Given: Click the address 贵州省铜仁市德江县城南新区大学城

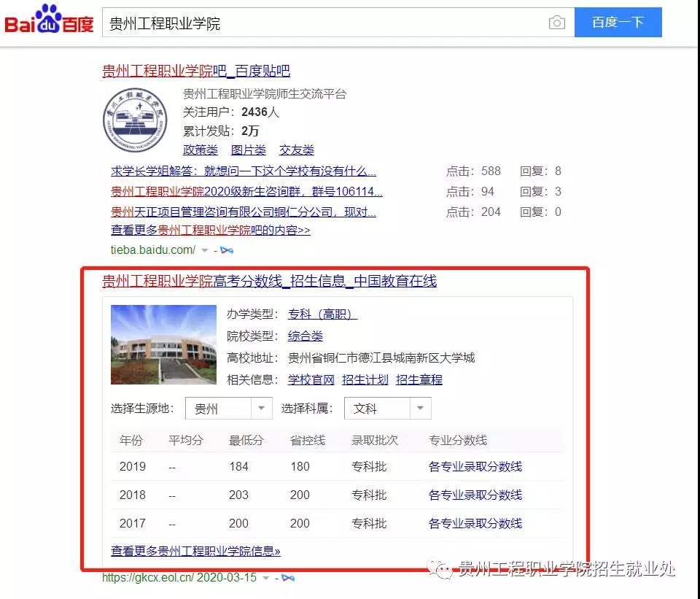Looking at the screenshot, I should pos(381,358).
